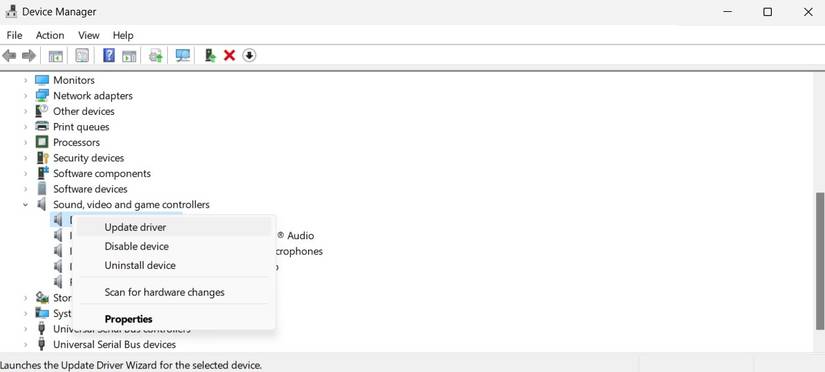Expand the Monitors node
825x372 pixels.
[25, 81]
